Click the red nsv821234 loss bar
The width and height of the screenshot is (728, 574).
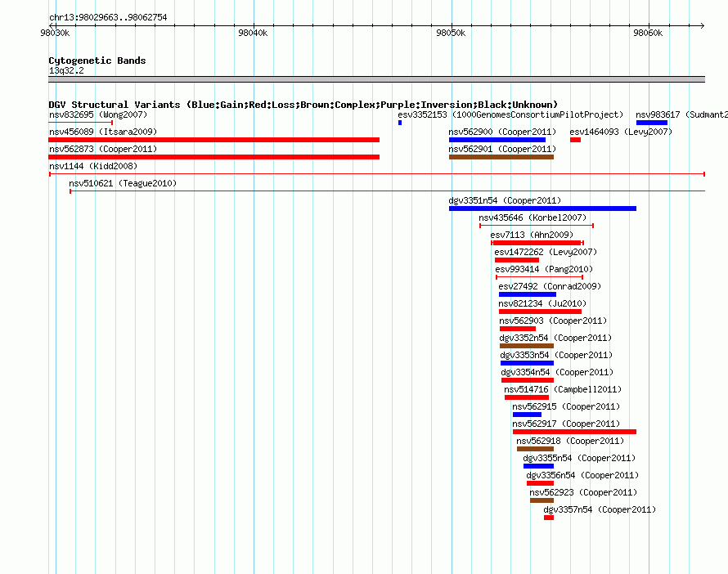coord(541,312)
